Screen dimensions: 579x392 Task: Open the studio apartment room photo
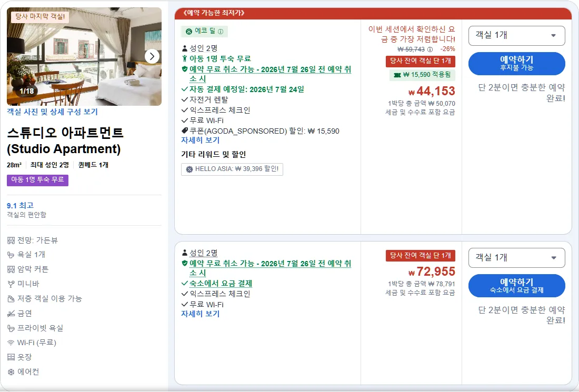[84, 56]
